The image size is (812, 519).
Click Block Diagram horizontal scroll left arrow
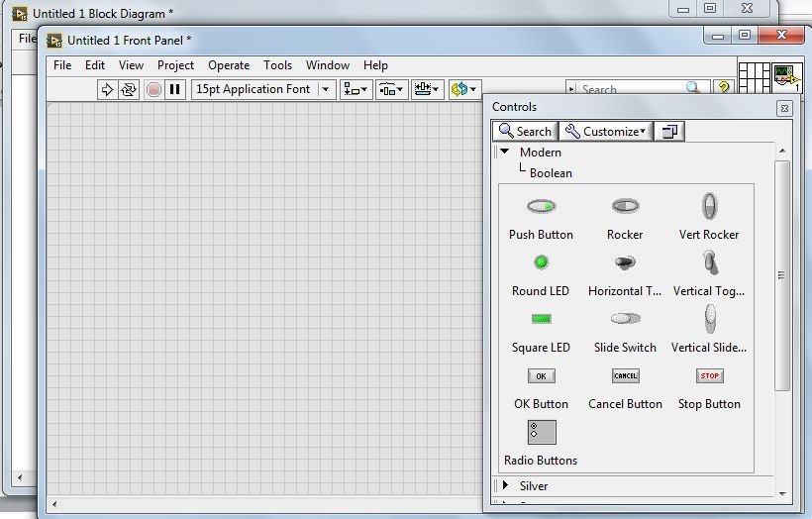[x=20, y=477]
